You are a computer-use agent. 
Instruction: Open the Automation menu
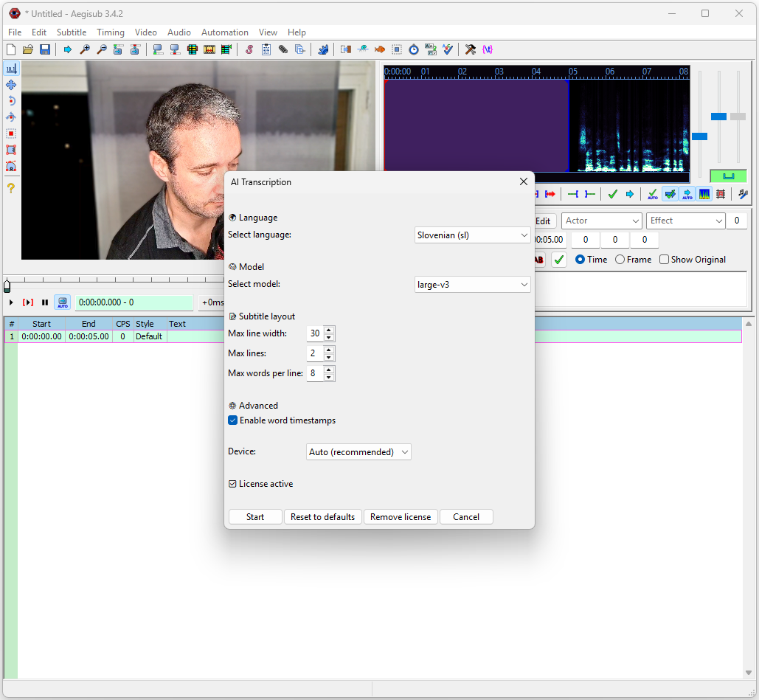point(224,32)
